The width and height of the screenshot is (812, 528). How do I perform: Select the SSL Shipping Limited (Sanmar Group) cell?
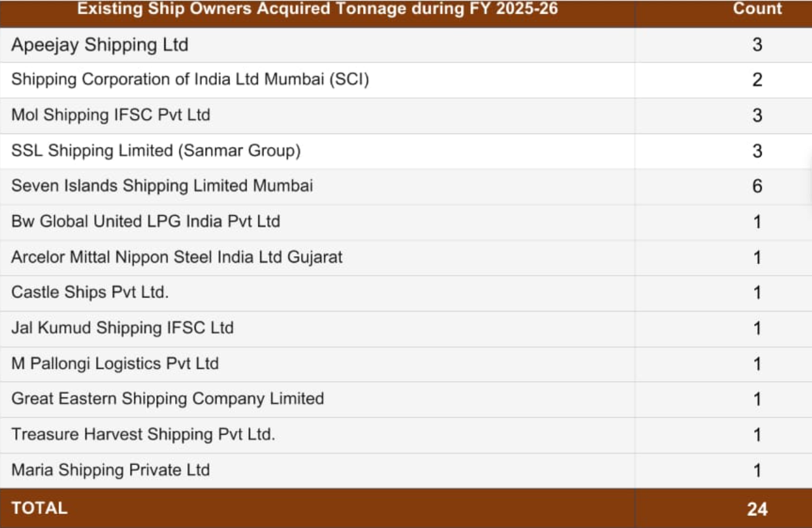[156, 151]
